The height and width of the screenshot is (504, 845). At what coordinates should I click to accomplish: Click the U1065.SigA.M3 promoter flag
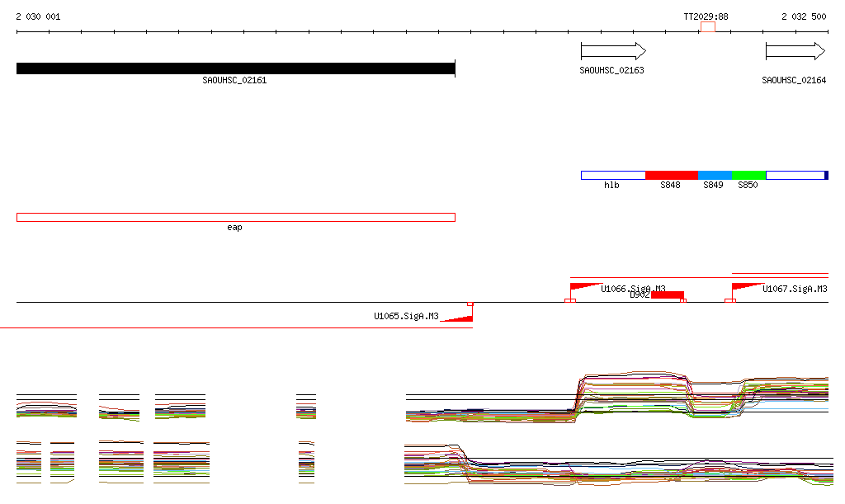coord(457,318)
